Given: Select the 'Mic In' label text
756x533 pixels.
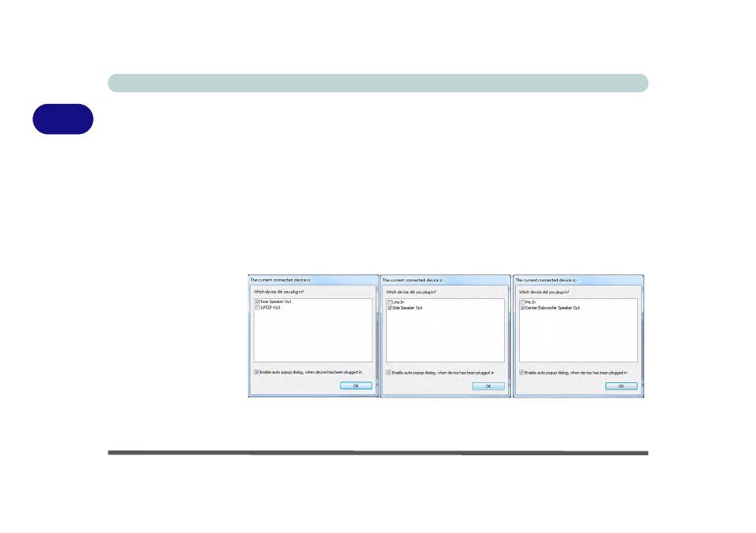Looking at the screenshot, I should coord(530,302).
